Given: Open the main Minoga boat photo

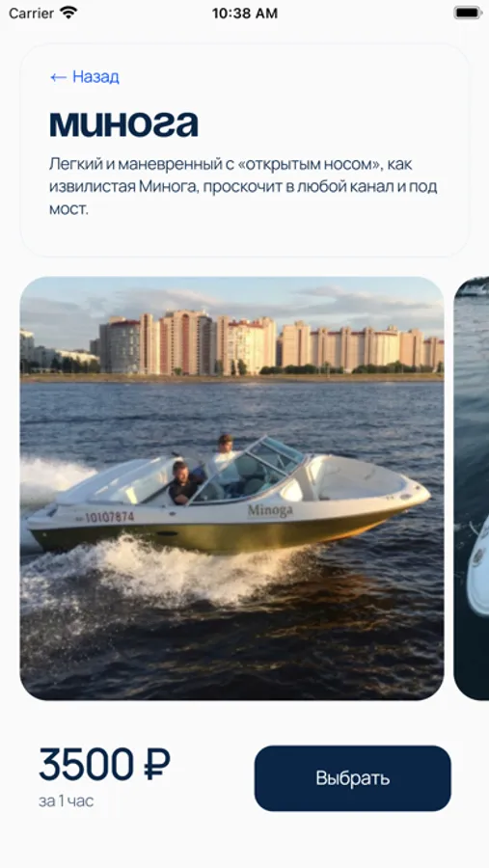Looking at the screenshot, I should coord(232,488).
